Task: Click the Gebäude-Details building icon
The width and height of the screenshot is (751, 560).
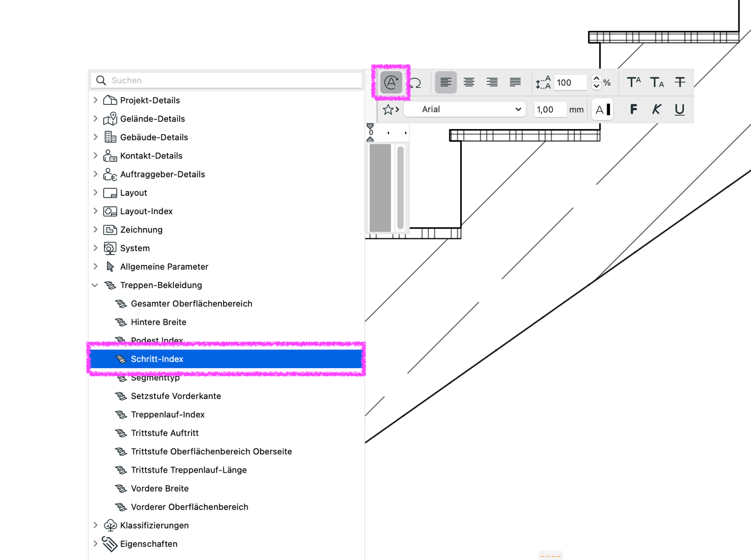Action: coord(110,137)
